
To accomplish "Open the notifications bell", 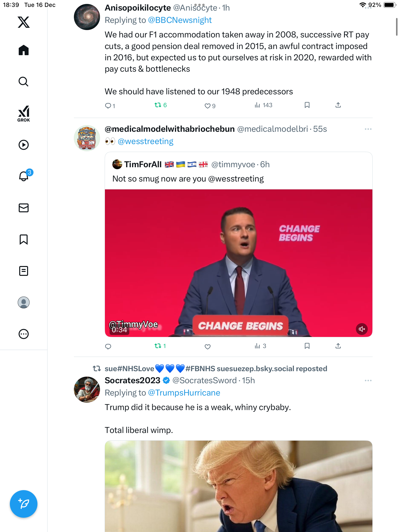I will point(24,176).
